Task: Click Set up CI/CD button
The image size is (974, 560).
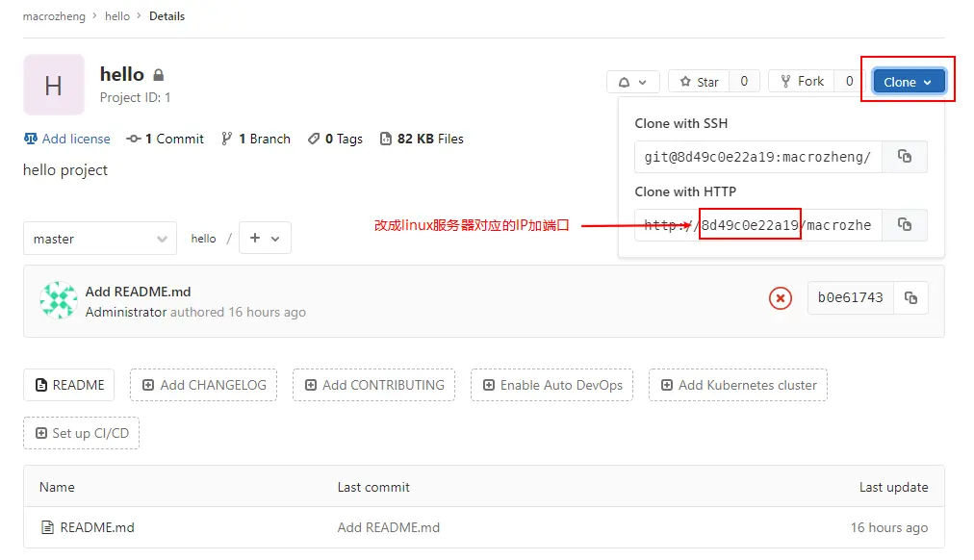Action: pyautogui.click(x=82, y=433)
